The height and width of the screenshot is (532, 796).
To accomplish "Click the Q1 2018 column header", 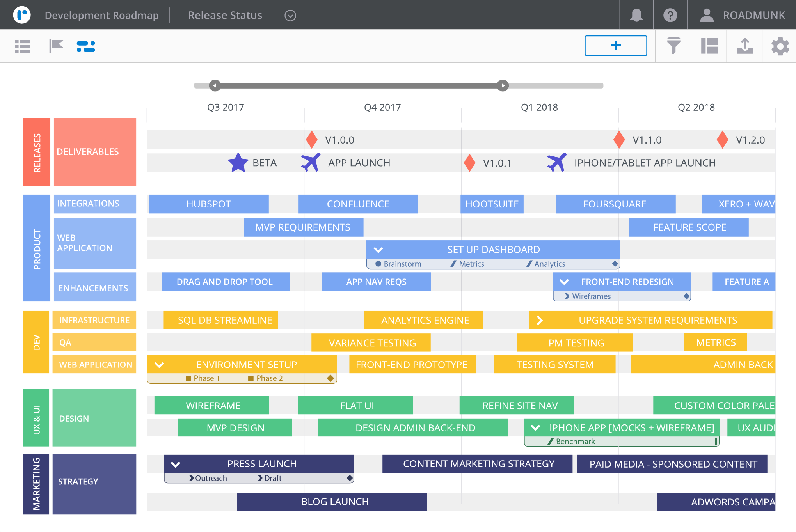I will tap(539, 107).
